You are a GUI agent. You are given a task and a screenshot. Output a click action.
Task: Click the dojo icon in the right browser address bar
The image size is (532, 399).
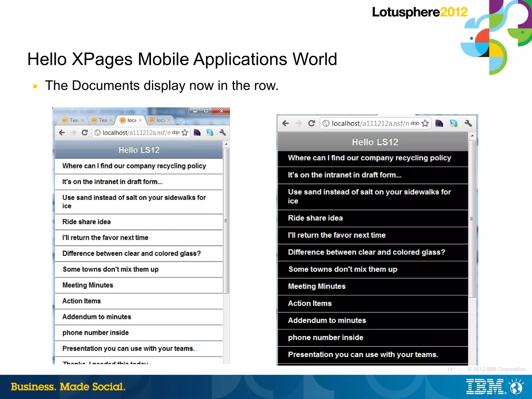(415, 123)
